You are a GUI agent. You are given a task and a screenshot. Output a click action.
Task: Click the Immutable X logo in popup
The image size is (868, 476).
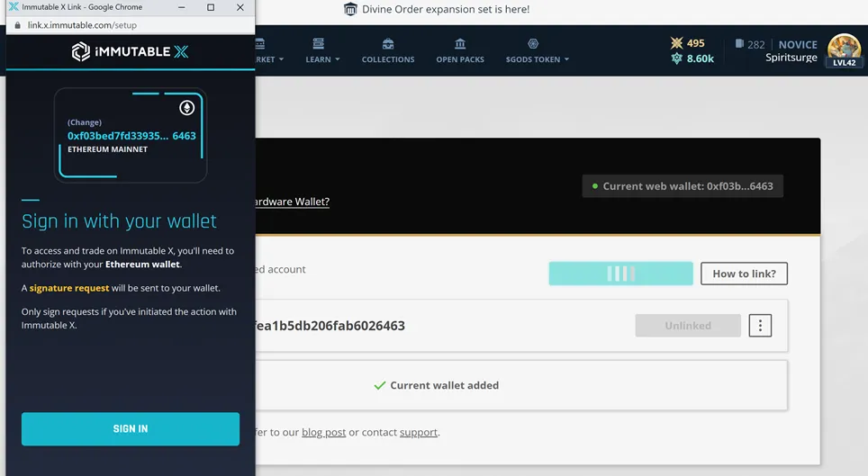point(130,52)
